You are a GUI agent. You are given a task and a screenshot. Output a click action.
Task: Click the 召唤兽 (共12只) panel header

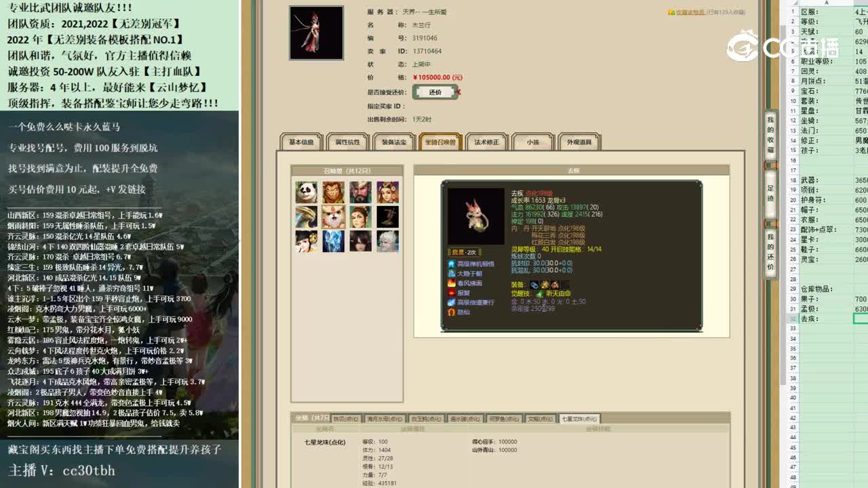[x=347, y=170]
